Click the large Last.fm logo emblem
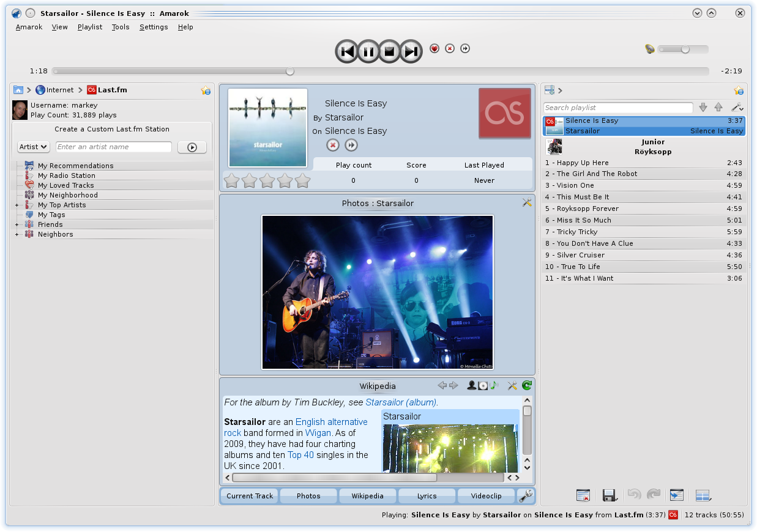The width and height of the screenshot is (757, 532). click(x=505, y=113)
